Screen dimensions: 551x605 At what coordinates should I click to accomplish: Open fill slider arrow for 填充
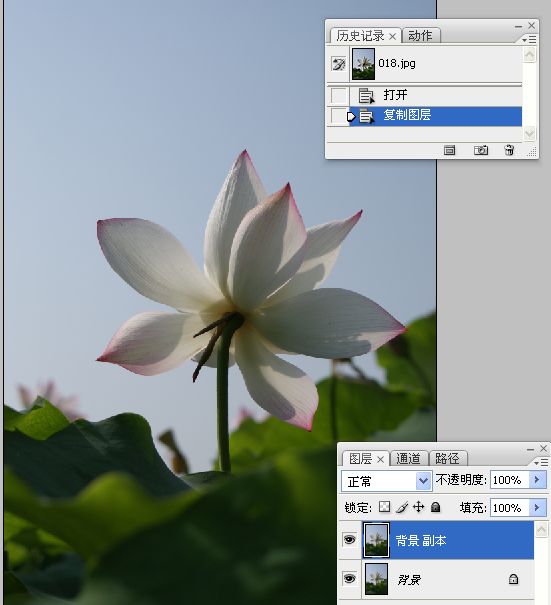(537, 508)
